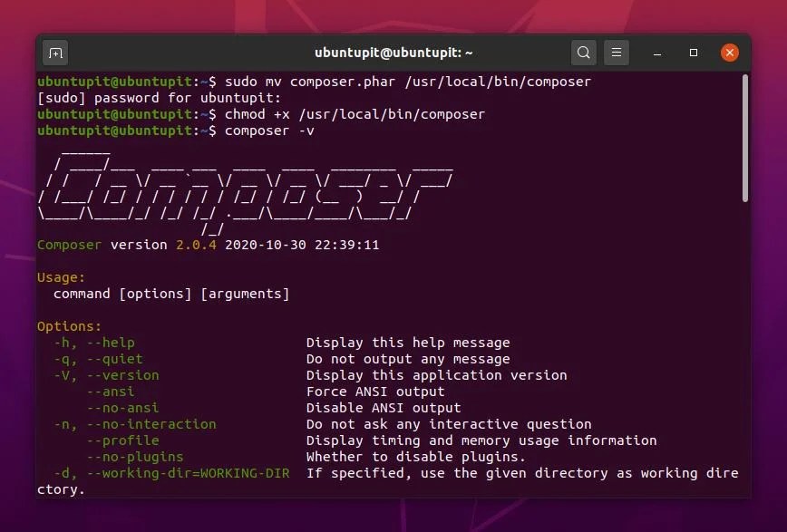This screenshot has width=787, height=532.
Task: Click command [options] [arguments] line
Action: tap(171, 294)
